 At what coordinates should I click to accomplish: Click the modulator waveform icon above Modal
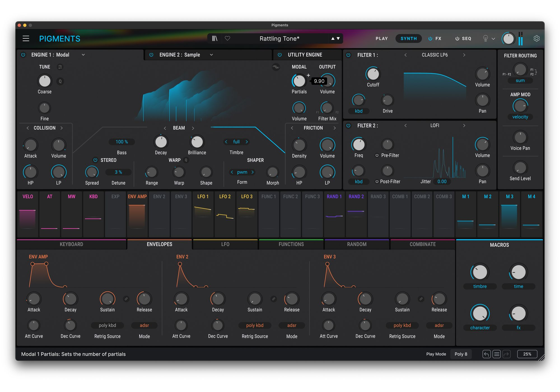(276, 67)
